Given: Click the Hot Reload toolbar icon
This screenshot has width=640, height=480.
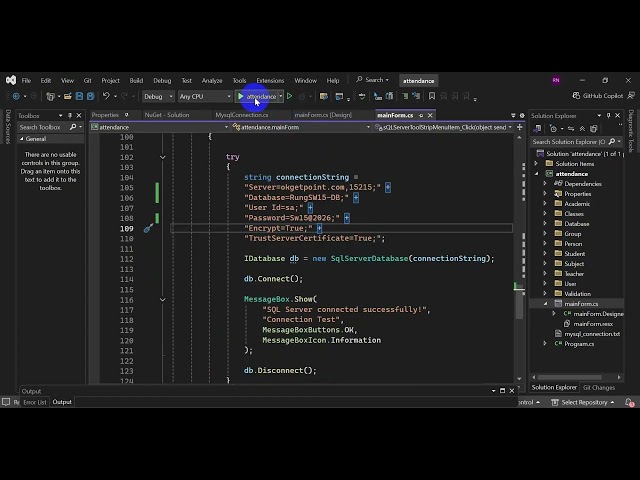Looking at the screenshot, I should (x=302, y=96).
